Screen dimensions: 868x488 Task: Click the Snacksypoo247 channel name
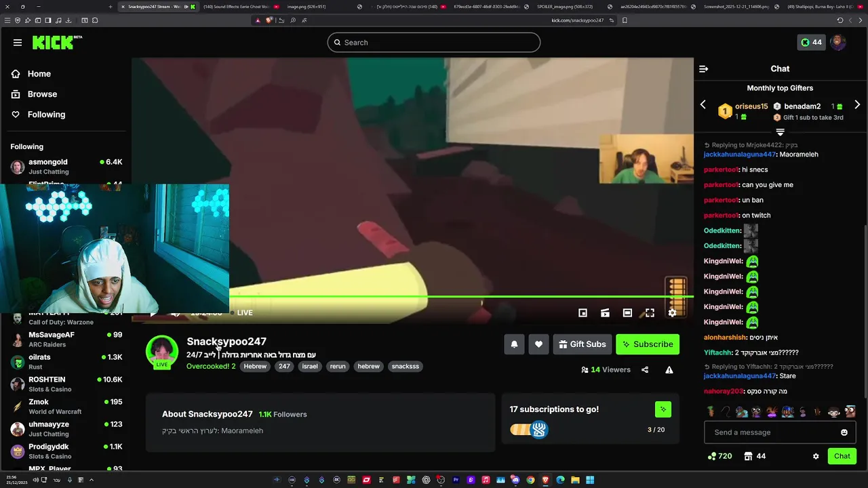(x=226, y=342)
